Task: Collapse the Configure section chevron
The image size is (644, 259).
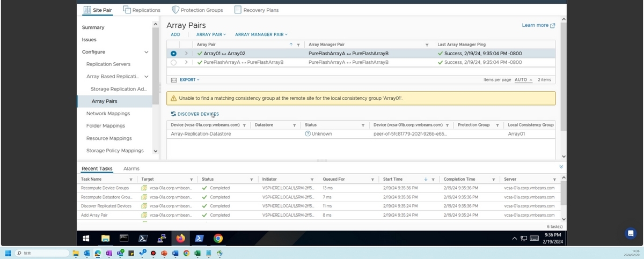Action: (147, 52)
